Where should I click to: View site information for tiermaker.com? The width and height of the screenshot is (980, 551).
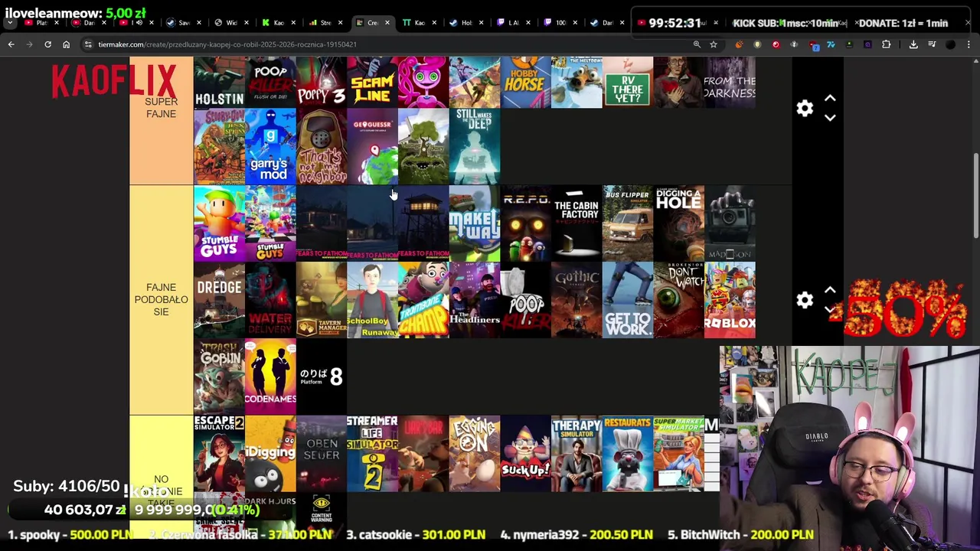point(88,44)
